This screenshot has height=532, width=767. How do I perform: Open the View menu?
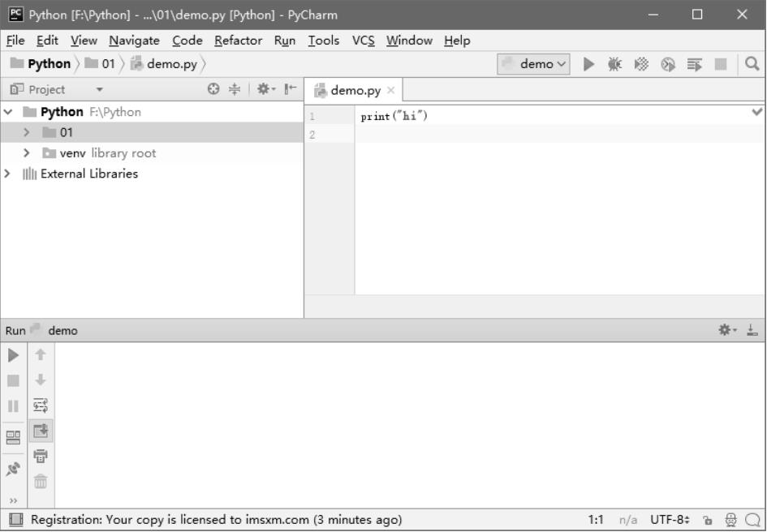coord(84,41)
